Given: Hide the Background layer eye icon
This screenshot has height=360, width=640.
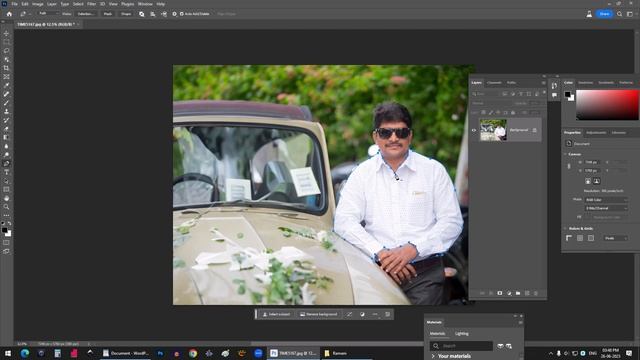Looking at the screenshot, I should [474, 131].
